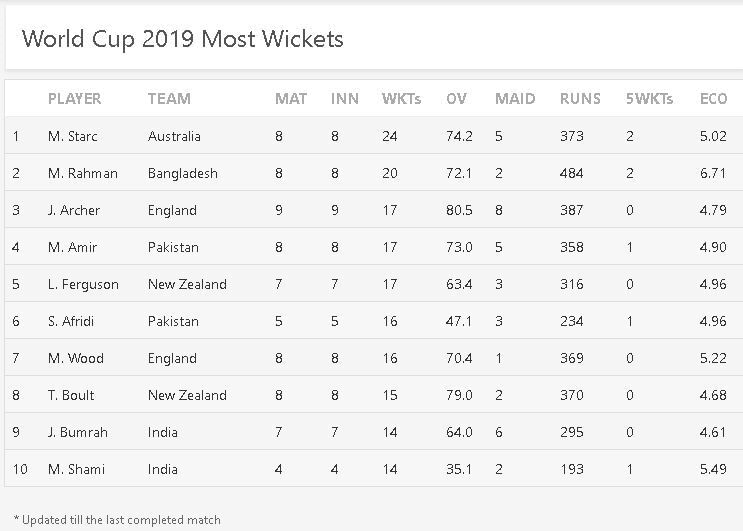Click the WKTs column header

click(401, 99)
